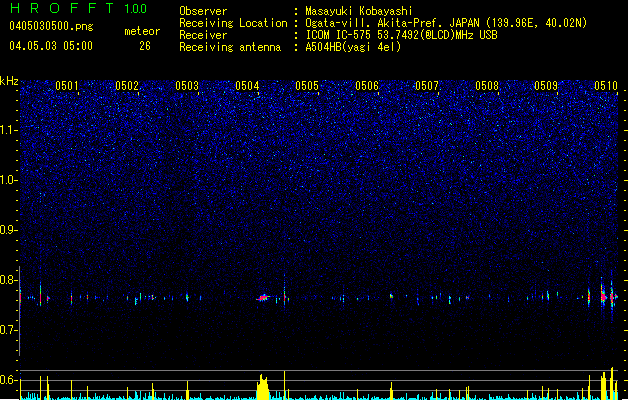The width and height of the screenshot is (629, 400).
Task: Click the date stamp 04.05.03 05:00
Action: tap(51, 46)
